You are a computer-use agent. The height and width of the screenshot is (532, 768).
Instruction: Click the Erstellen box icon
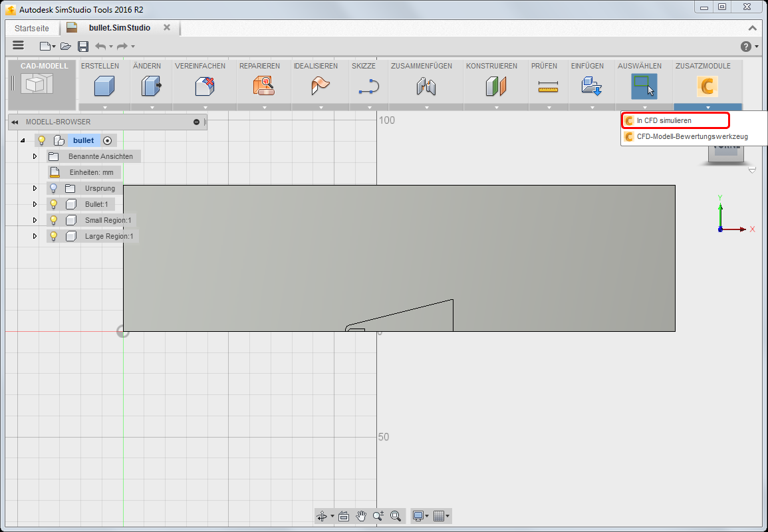pyautogui.click(x=104, y=86)
